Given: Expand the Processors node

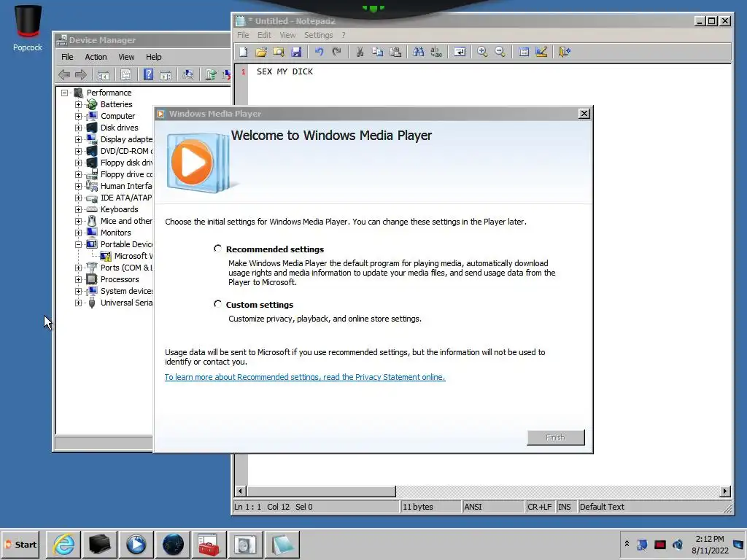Looking at the screenshot, I should tap(78, 279).
